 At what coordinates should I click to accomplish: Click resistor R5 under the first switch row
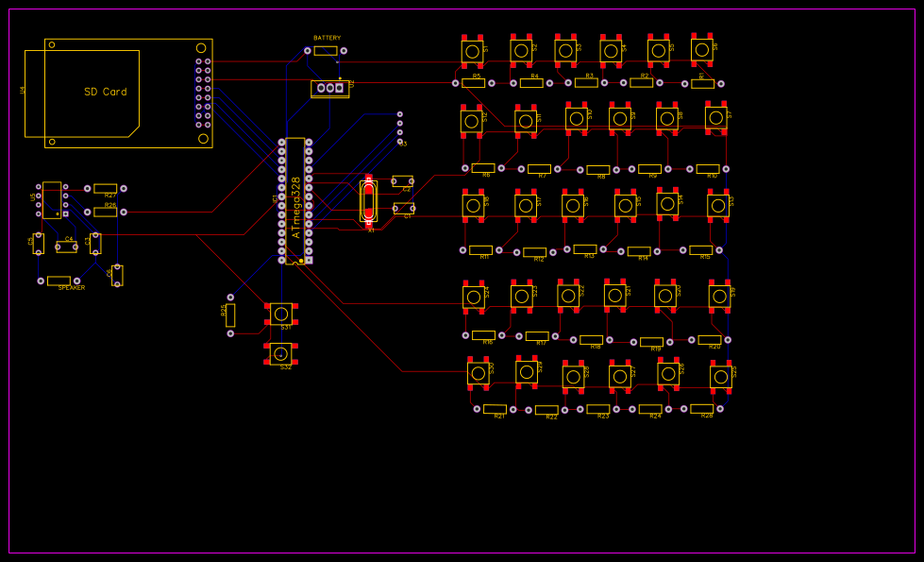[474, 82]
